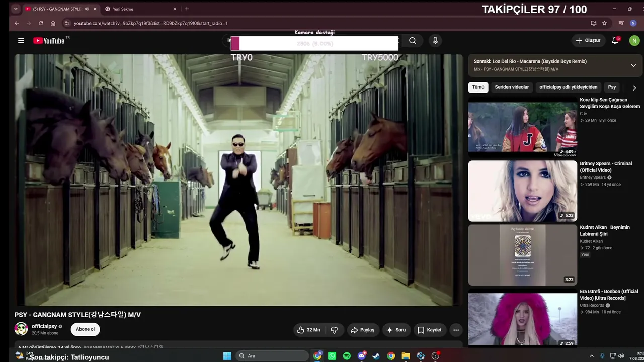This screenshot has width=644, height=362.
Task: Show hidden system tray icons
Action: (591, 356)
